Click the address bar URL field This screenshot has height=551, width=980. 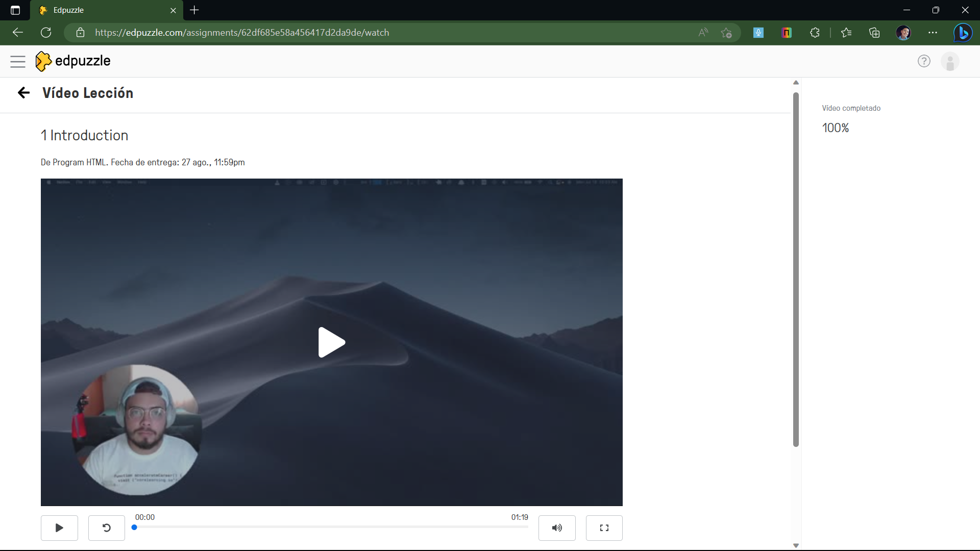point(357,33)
